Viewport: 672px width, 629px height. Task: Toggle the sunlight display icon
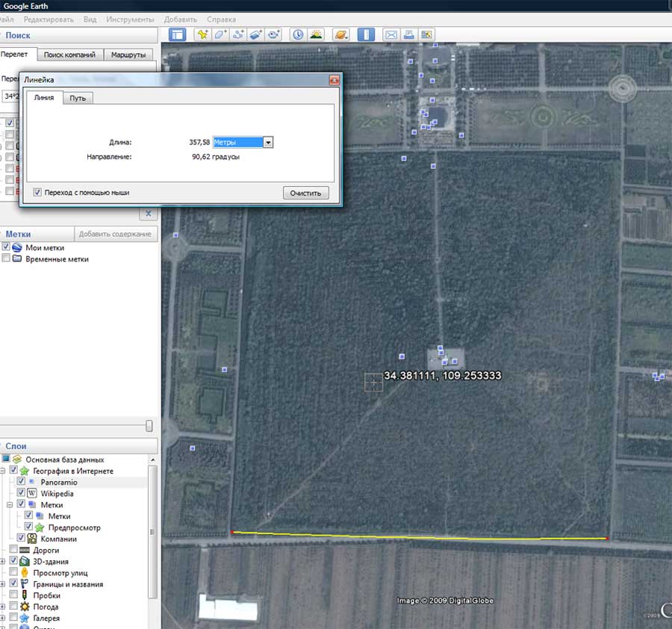(316, 34)
